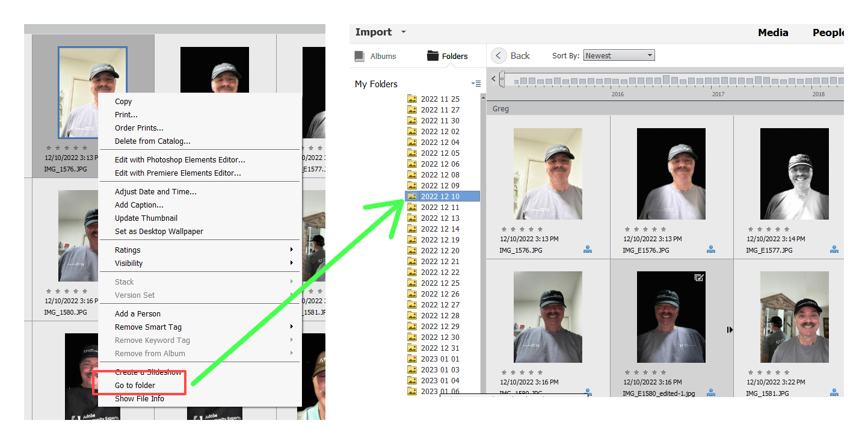Click the stack expander arrow beside IMG_1581.JPG
868x444 pixels.
[x=730, y=330]
